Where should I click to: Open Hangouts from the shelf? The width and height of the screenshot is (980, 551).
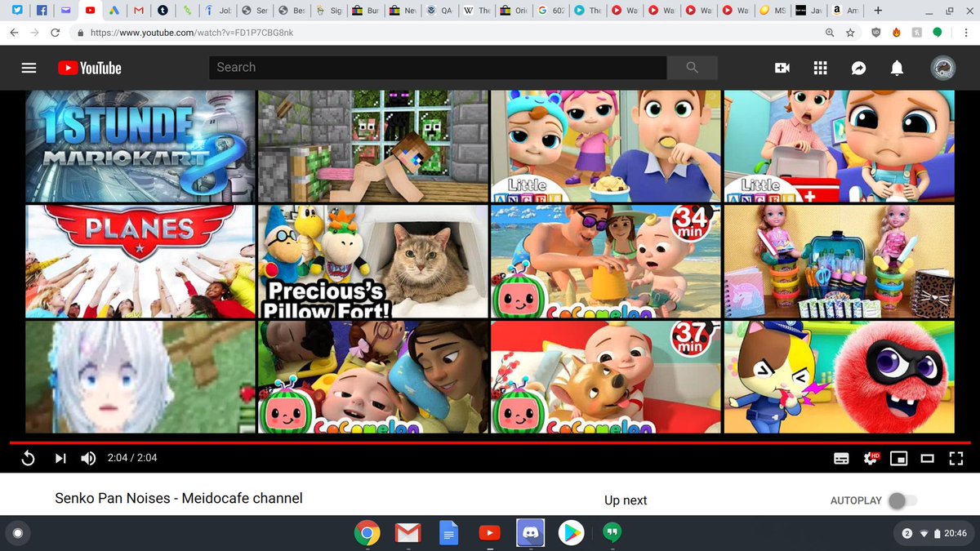click(x=612, y=534)
